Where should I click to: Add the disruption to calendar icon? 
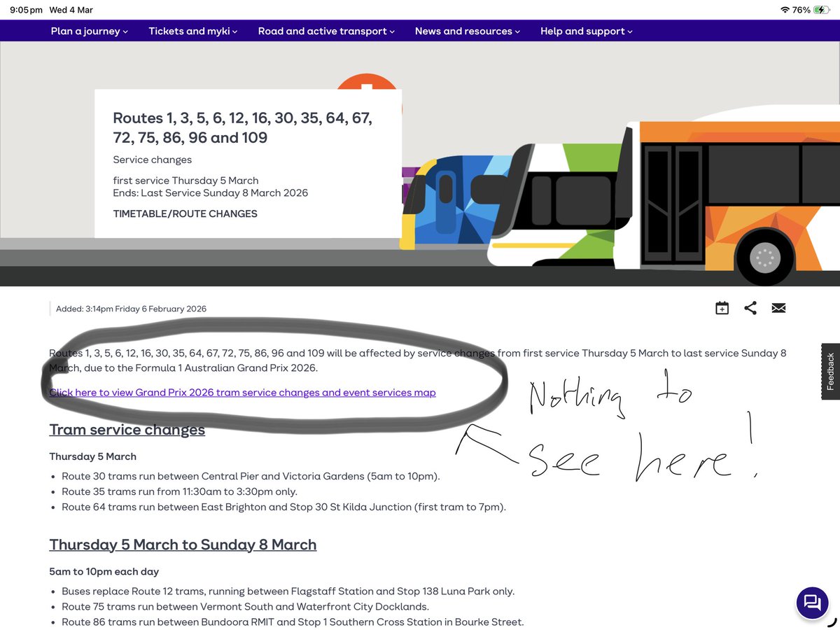coord(722,308)
